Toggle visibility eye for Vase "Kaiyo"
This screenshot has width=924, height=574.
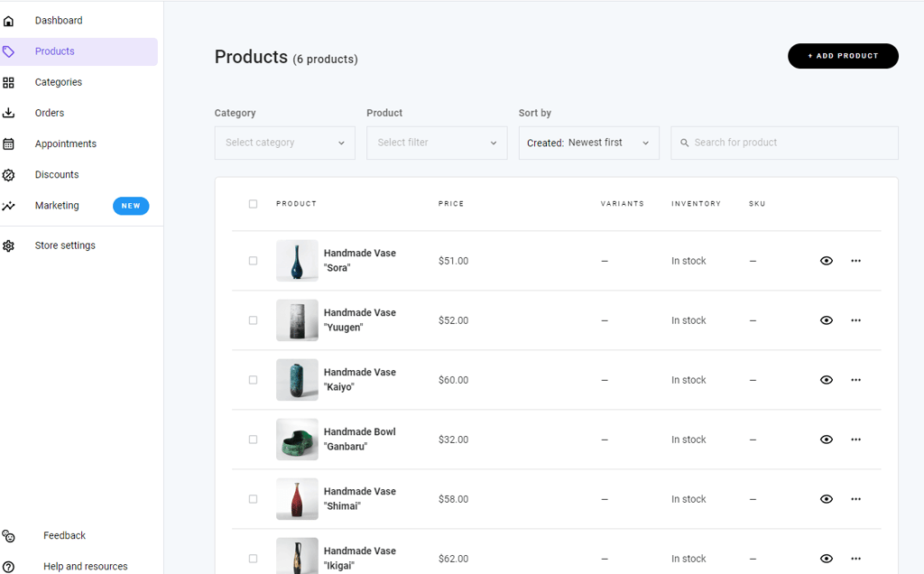tap(827, 380)
